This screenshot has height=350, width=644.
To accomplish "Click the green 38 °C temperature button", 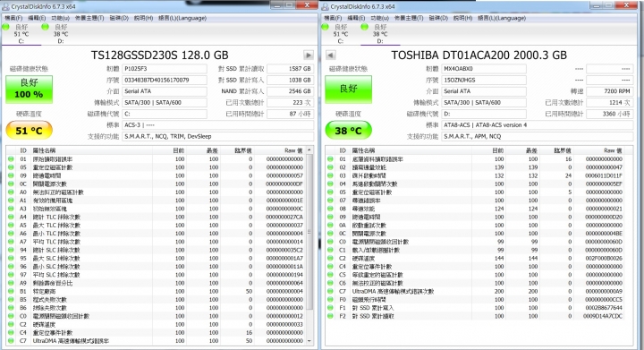I will tap(348, 131).
